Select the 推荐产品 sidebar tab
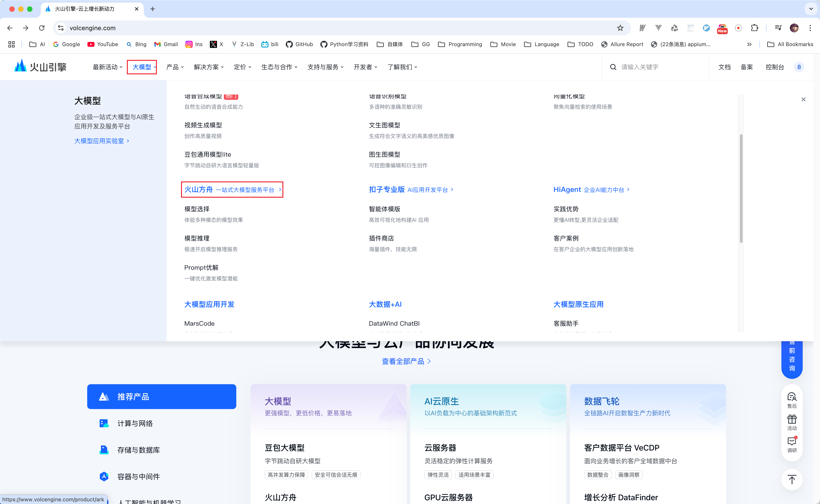Image resolution: width=820 pixels, height=504 pixels. (x=162, y=396)
